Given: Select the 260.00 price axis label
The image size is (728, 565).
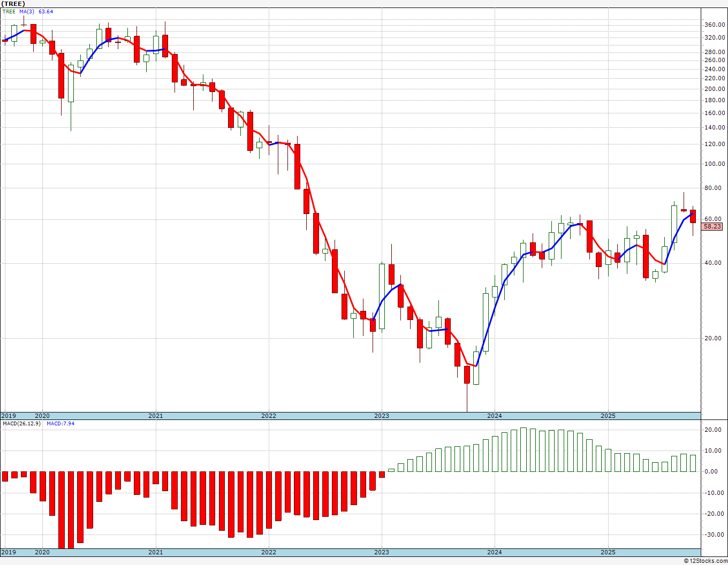Looking at the screenshot, I should (x=715, y=60).
